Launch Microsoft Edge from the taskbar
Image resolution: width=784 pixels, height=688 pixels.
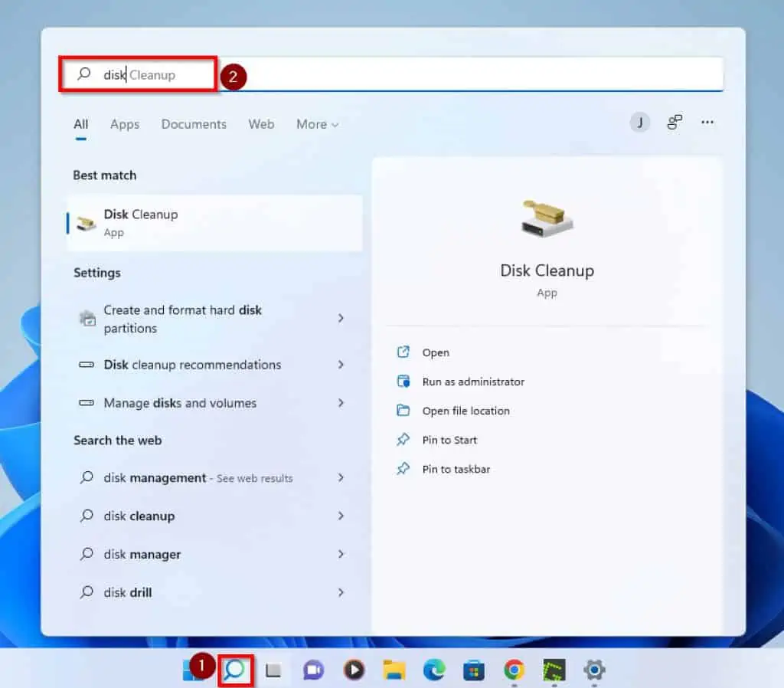(x=436, y=670)
